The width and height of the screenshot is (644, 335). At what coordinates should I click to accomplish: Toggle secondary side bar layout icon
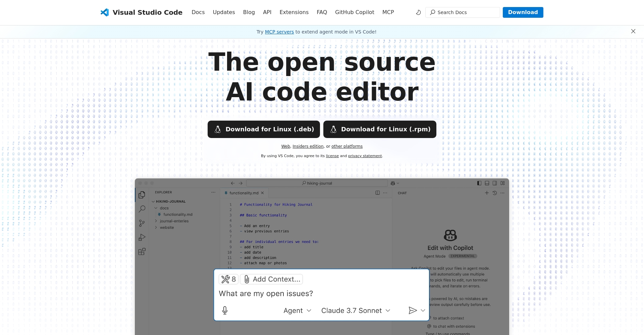click(495, 183)
